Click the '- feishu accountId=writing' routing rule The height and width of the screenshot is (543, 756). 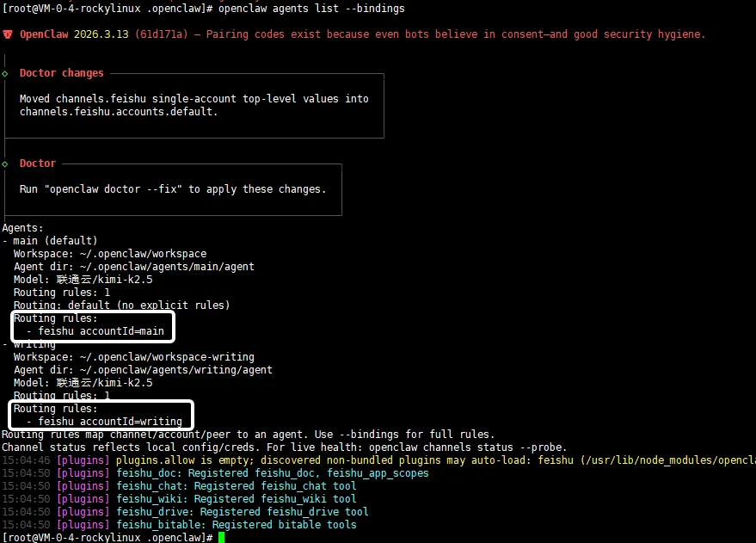tap(104, 422)
